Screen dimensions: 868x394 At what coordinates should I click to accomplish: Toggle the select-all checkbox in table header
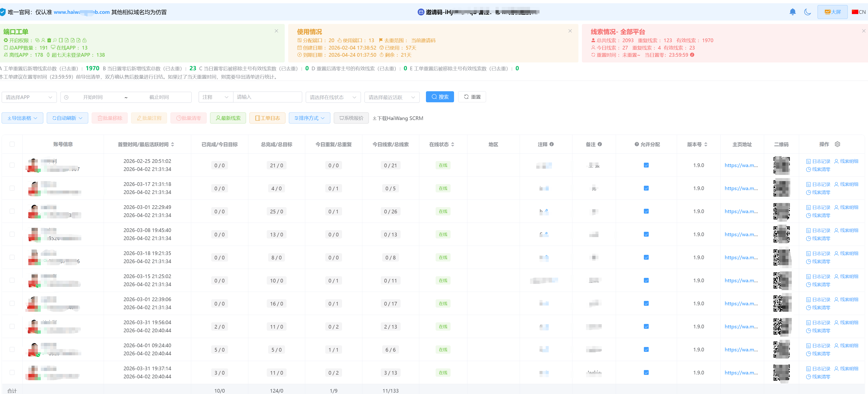[x=12, y=144]
